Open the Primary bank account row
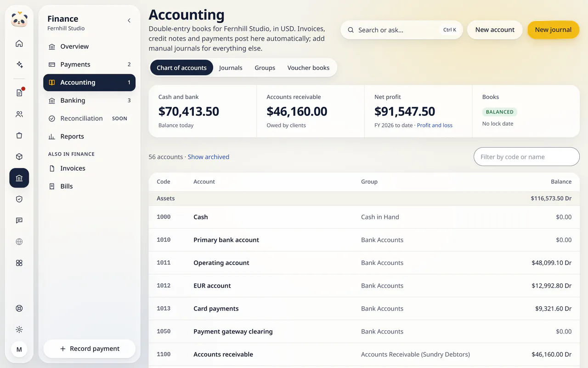The width and height of the screenshot is (588, 368). [x=364, y=240]
